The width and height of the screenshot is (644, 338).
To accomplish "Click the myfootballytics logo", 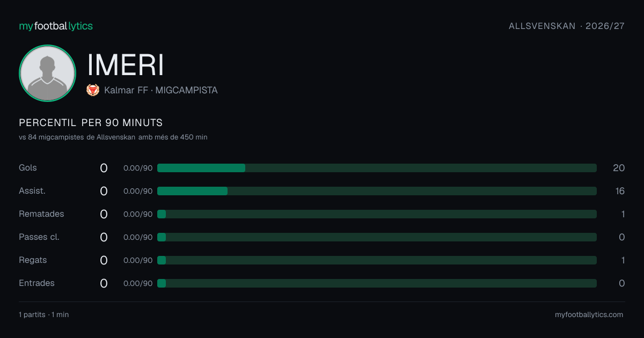I will 56,26.
